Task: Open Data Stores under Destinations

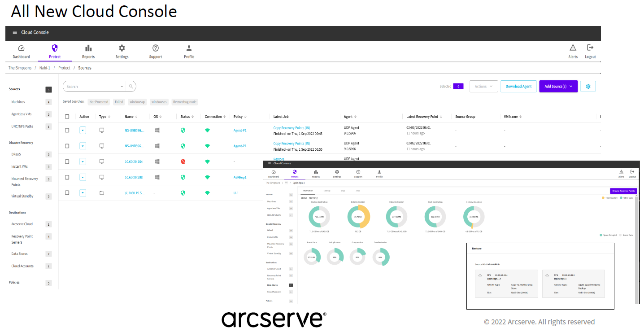Action: click(x=19, y=254)
